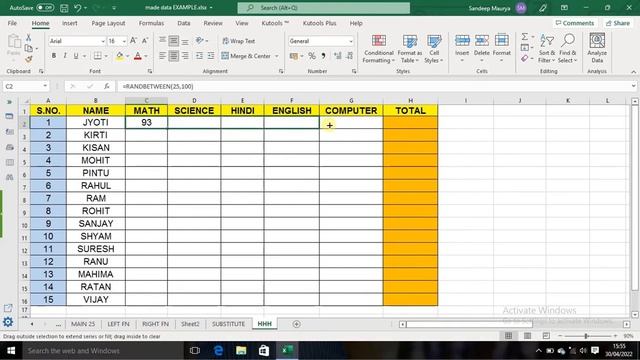Toggle Underline formatting
The width and height of the screenshot is (640, 360).
click(x=76, y=56)
